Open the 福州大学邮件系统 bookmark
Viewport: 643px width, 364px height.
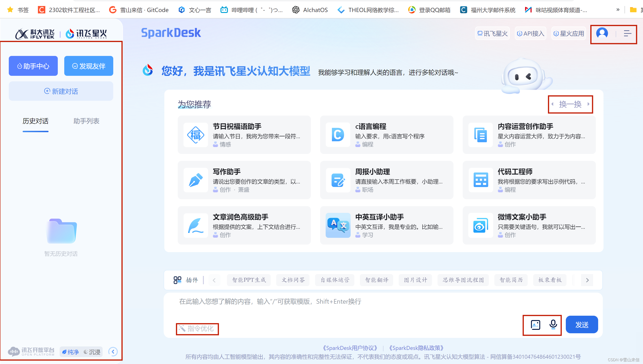tap(487, 10)
